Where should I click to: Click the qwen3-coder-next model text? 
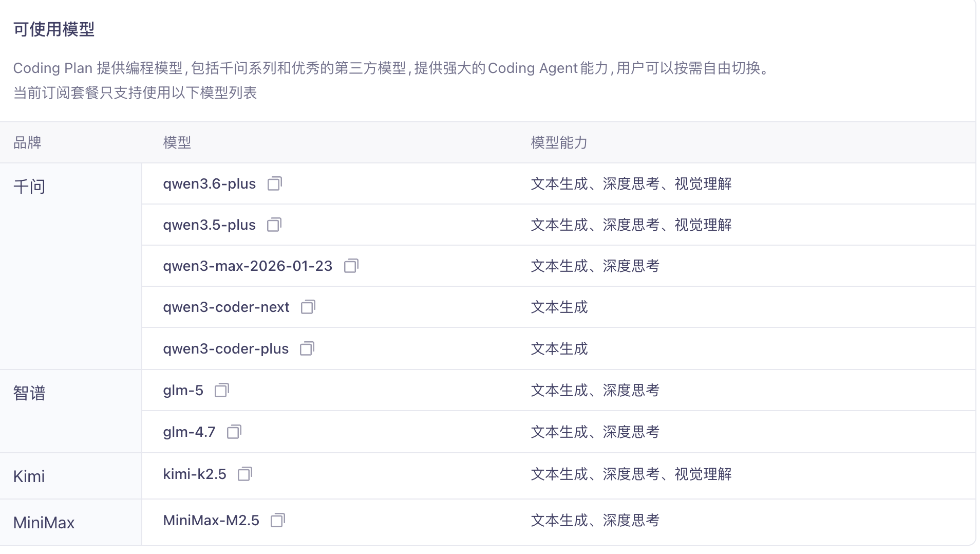226,307
